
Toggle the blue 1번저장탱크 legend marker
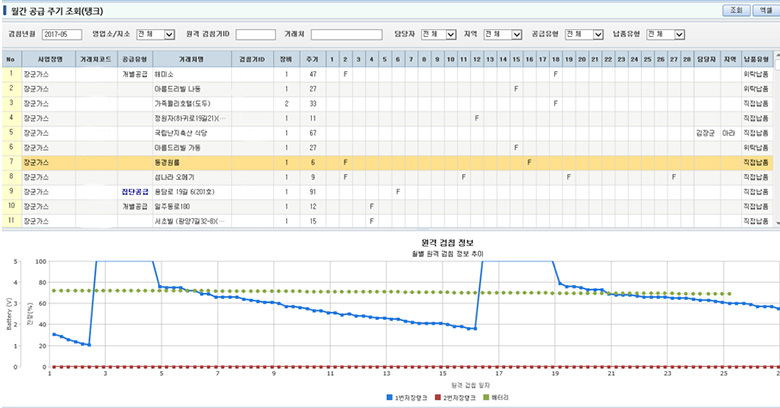pyautogui.click(x=389, y=398)
